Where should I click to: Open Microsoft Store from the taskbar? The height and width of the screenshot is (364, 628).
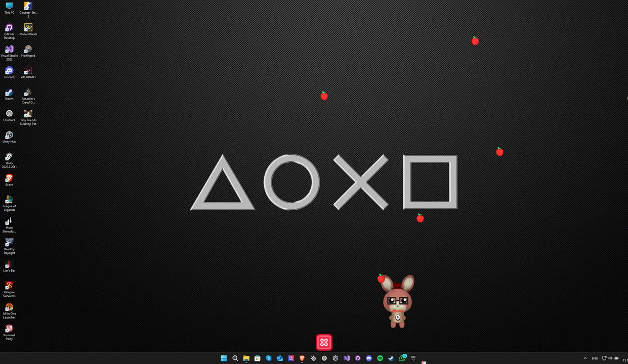[257, 358]
